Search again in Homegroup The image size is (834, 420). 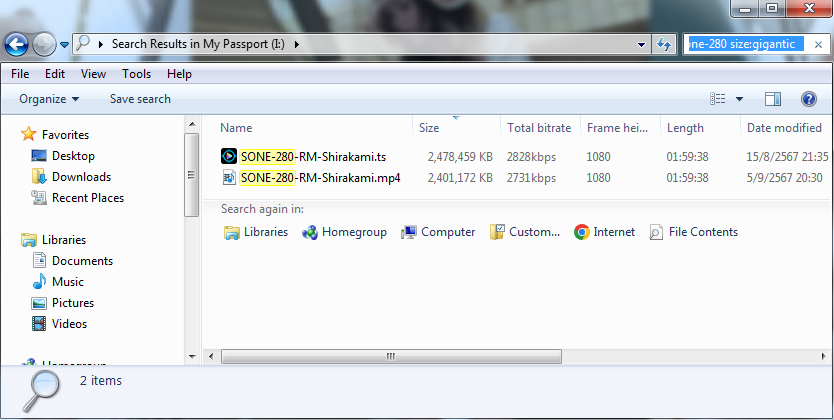pyautogui.click(x=344, y=232)
